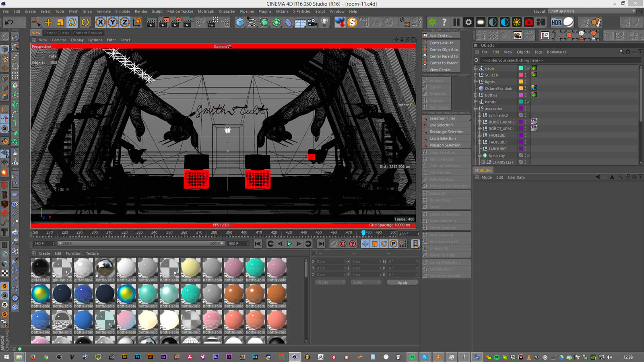This screenshot has height=362, width=644.
Task: Toggle Y axis lock
Action: click(x=113, y=22)
